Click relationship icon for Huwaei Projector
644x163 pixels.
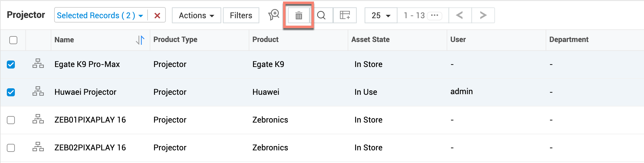coord(38,91)
